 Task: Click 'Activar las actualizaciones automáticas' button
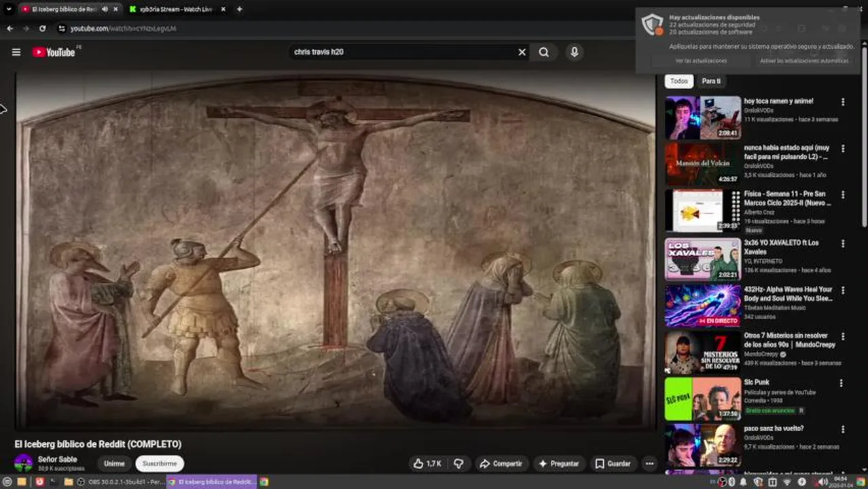(x=804, y=60)
